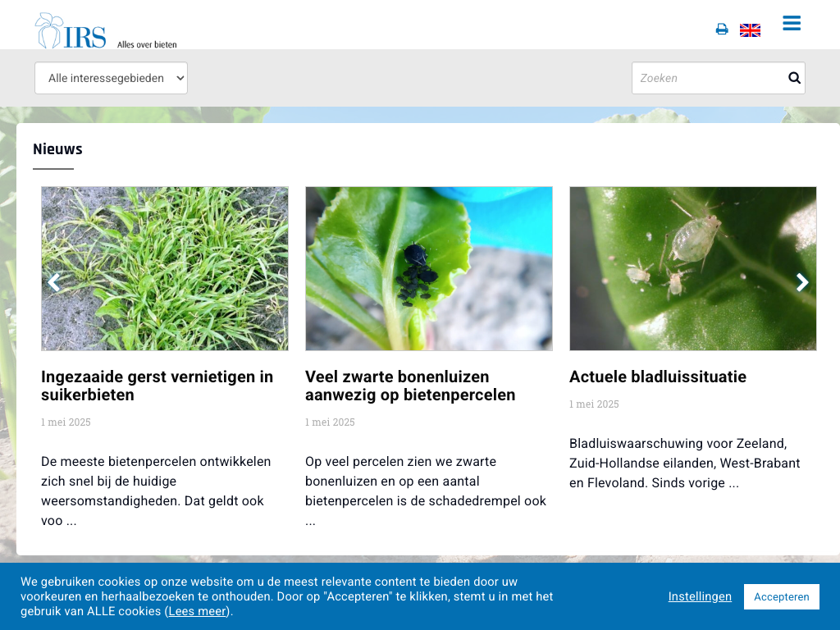The width and height of the screenshot is (840, 630).
Task: Follow the 'Lees meer' cookie link
Action: pos(199,611)
